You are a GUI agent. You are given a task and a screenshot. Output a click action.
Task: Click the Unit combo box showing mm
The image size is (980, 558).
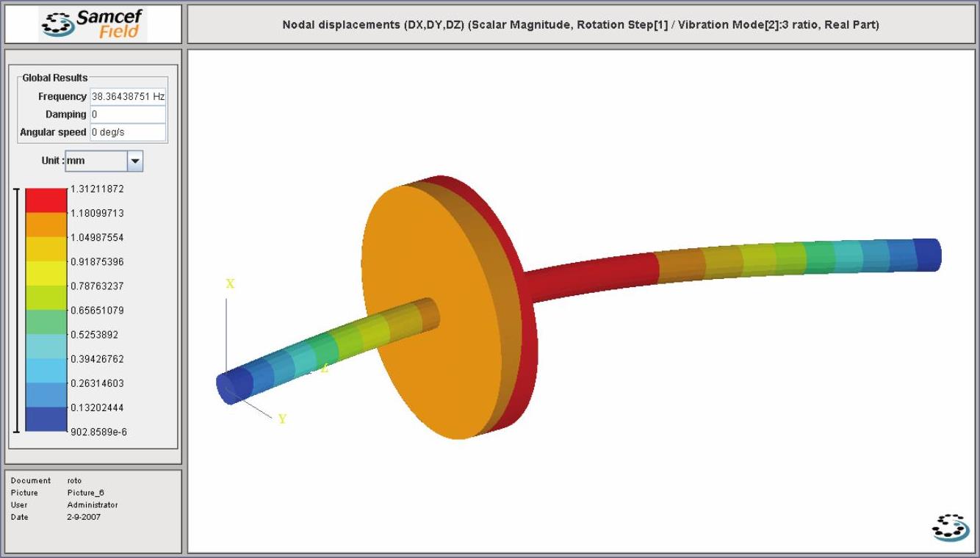(96, 161)
